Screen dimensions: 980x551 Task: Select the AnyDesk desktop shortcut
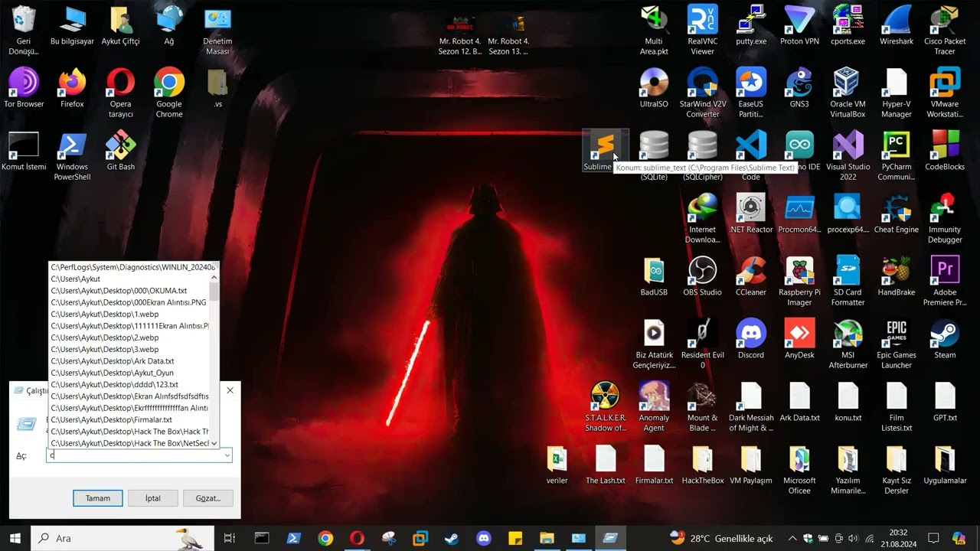(799, 339)
